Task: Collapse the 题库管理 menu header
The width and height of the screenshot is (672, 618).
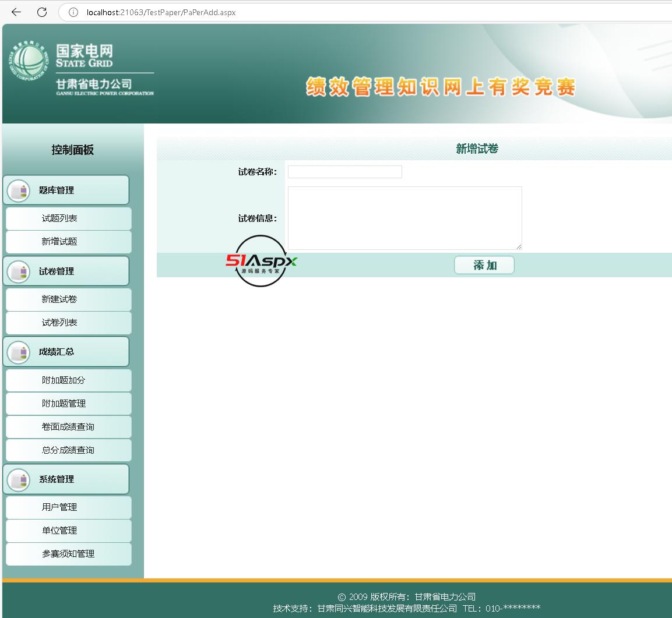Action: point(66,190)
